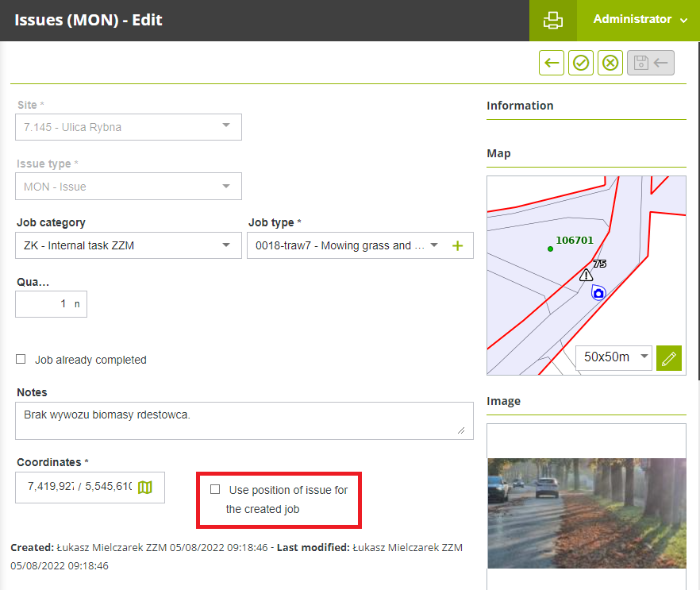
Task: Expand the Job category dropdown
Action: (129, 245)
